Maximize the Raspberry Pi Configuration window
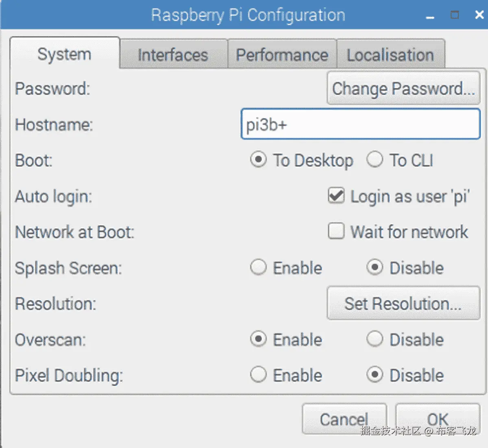Viewport: 488px width, 448px height. [455, 15]
